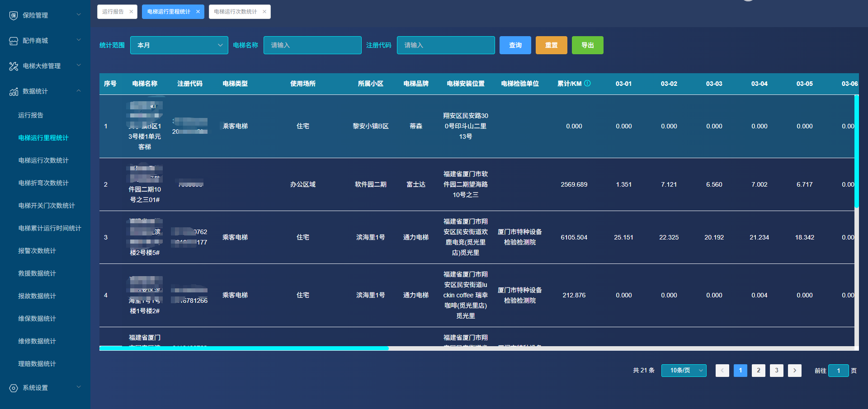
Task: Switch to the 电梯运行次数统计 tab
Action: tap(235, 12)
